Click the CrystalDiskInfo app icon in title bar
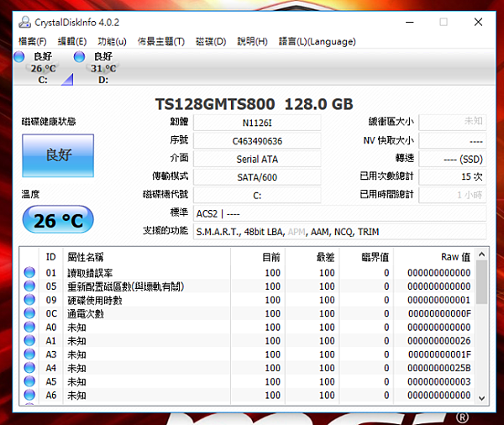 click(x=24, y=22)
